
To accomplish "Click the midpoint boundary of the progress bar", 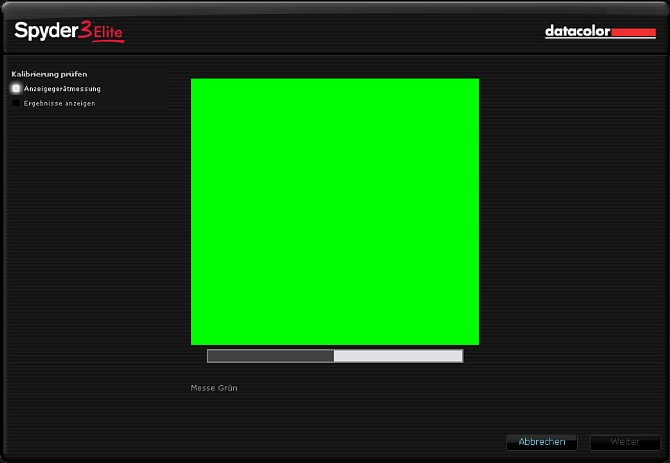I will (x=334, y=356).
